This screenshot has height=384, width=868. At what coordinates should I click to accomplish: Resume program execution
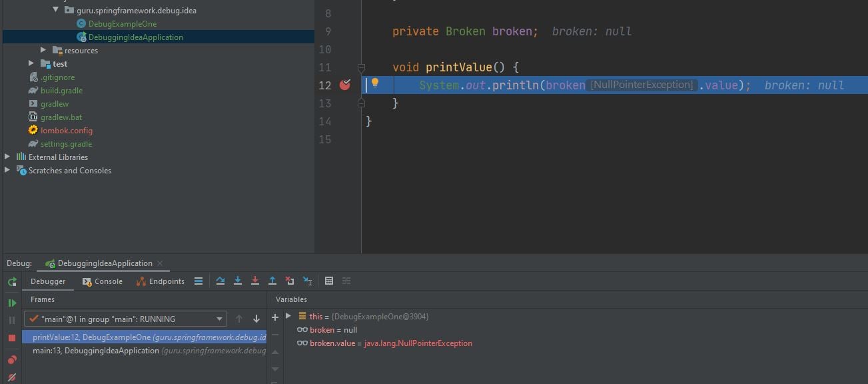[x=12, y=303]
